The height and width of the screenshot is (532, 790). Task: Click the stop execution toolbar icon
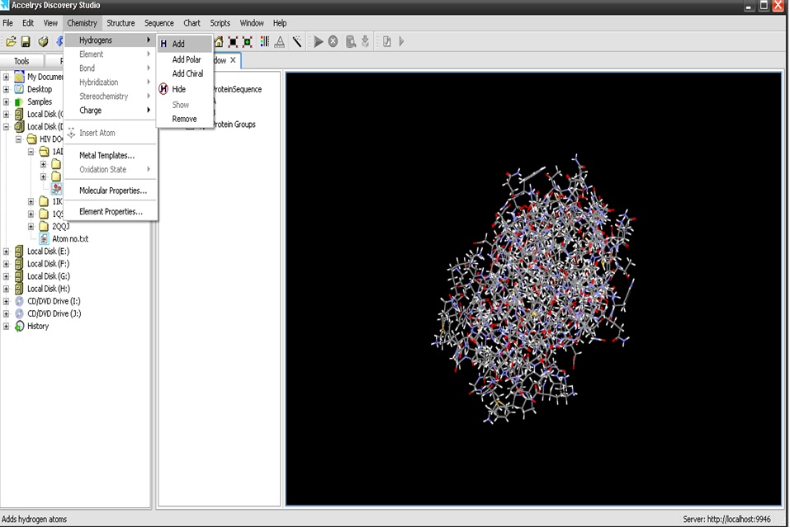pos(333,41)
